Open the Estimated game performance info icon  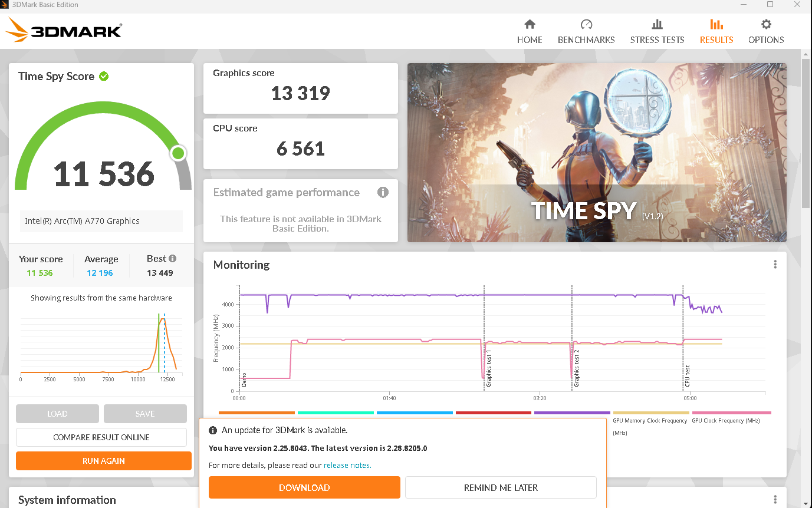pos(383,192)
